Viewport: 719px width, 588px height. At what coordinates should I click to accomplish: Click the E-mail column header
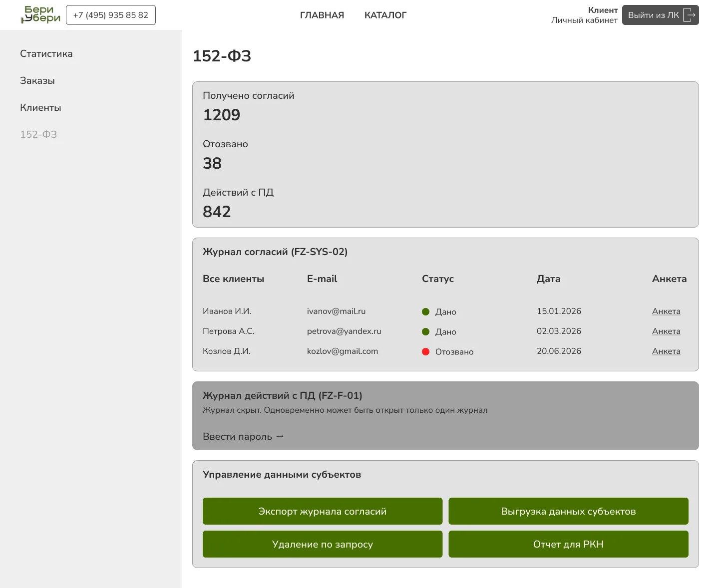[322, 279]
